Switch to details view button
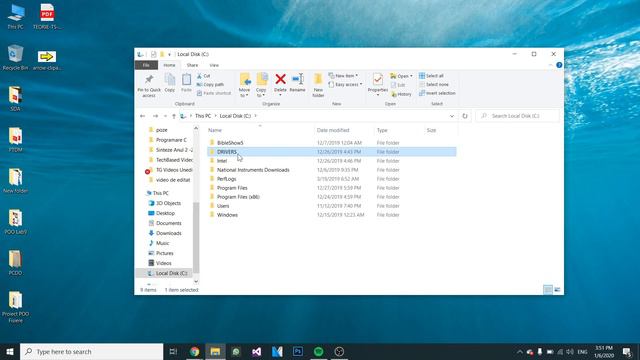Screen dimensions: 640x360 tap(548, 290)
